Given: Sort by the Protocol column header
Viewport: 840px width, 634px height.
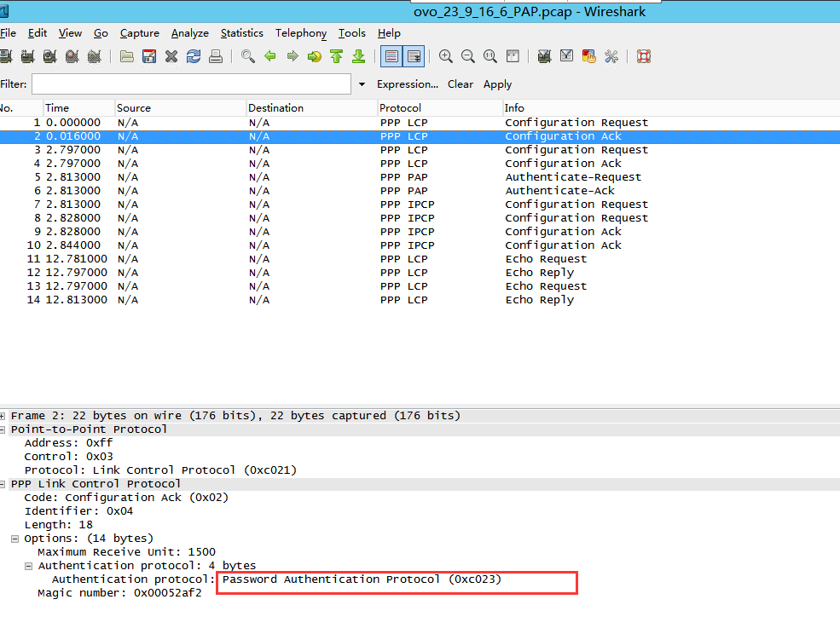Looking at the screenshot, I should [440, 107].
